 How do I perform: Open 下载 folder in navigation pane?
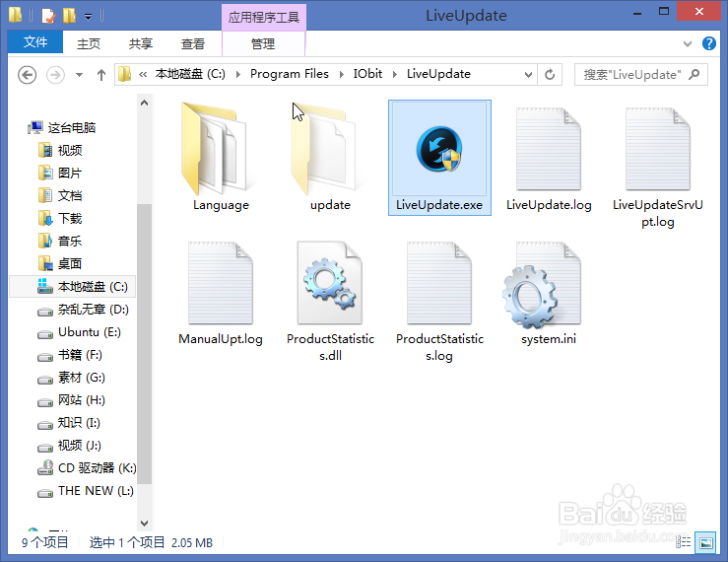tap(60, 219)
